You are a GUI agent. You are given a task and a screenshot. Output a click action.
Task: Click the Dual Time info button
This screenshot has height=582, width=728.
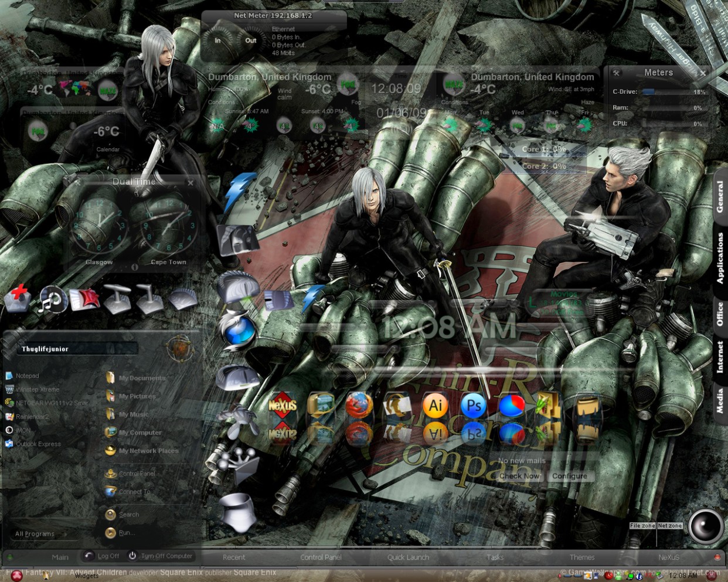134,267
